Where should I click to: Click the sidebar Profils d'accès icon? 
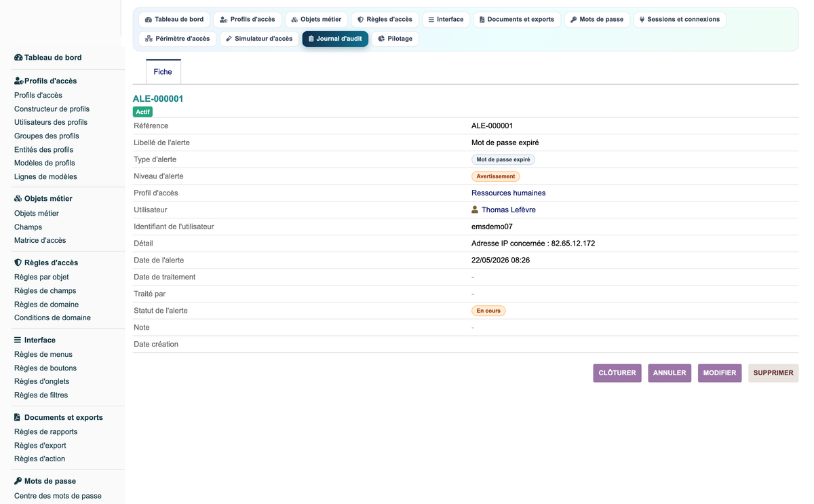pos(19,81)
